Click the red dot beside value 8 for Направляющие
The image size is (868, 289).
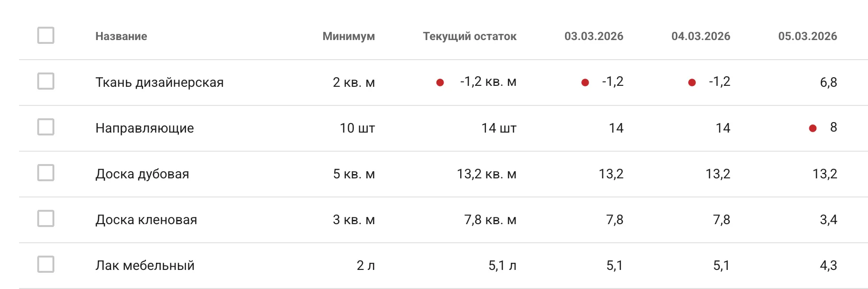[x=812, y=128]
